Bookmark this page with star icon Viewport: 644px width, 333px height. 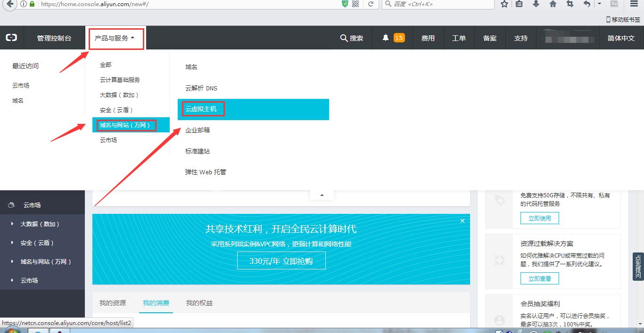504,4
